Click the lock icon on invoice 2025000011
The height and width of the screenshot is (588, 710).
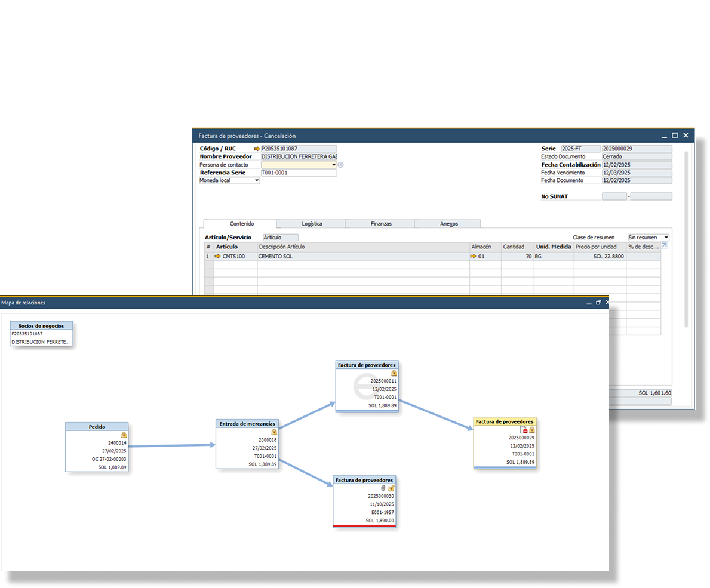[x=394, y=373]
